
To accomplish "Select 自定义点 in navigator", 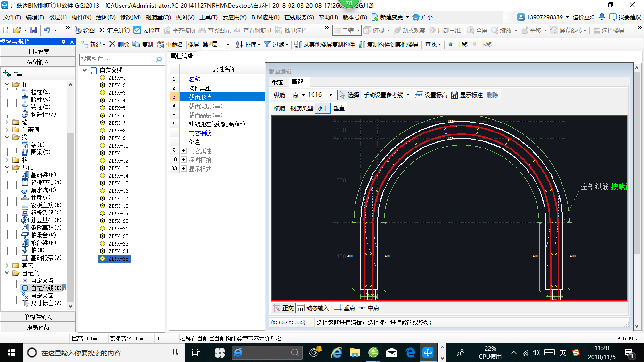I will 38,280.
